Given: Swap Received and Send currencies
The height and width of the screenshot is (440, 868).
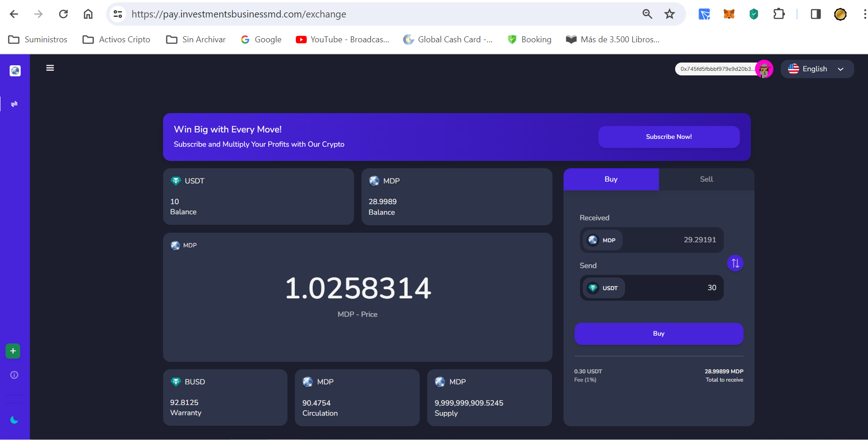Looking at the screenshot, I should tap(735, 263).
